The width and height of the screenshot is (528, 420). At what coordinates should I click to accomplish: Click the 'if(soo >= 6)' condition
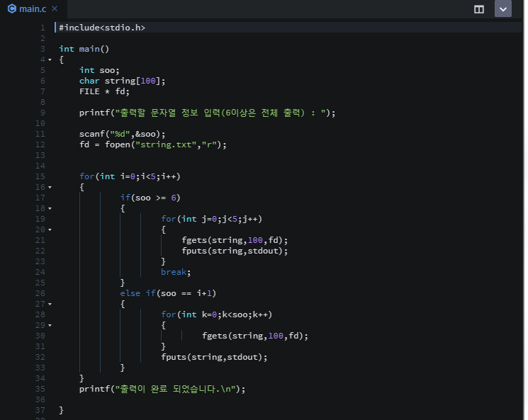click(x=150, y=198)
